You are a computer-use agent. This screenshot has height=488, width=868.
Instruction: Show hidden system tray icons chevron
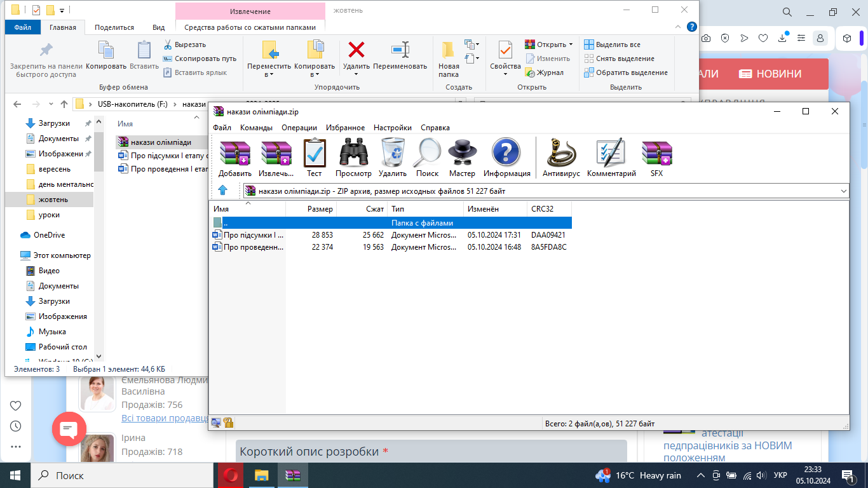click(x=701, y=475)
